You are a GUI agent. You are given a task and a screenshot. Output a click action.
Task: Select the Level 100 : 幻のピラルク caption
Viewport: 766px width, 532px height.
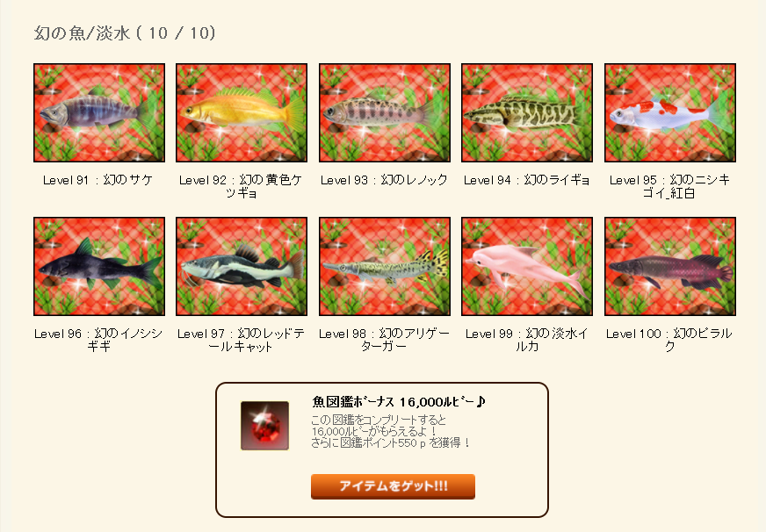[669, 341]
